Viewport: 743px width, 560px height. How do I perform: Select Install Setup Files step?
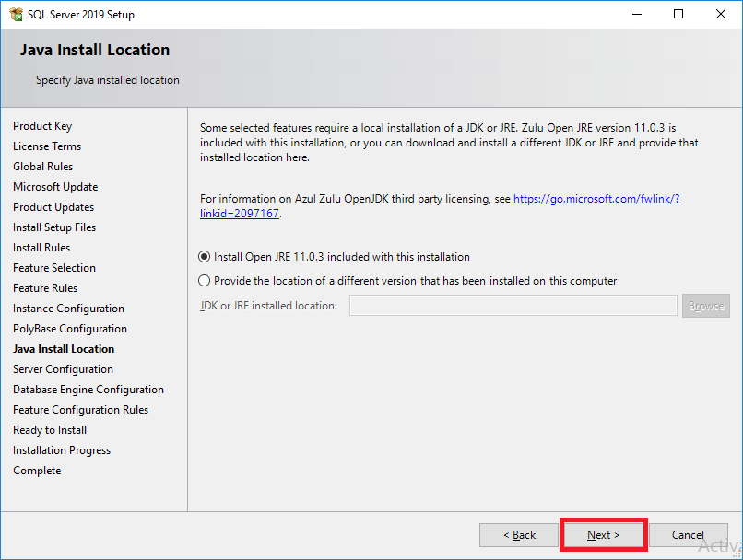(x=54, y=227)
